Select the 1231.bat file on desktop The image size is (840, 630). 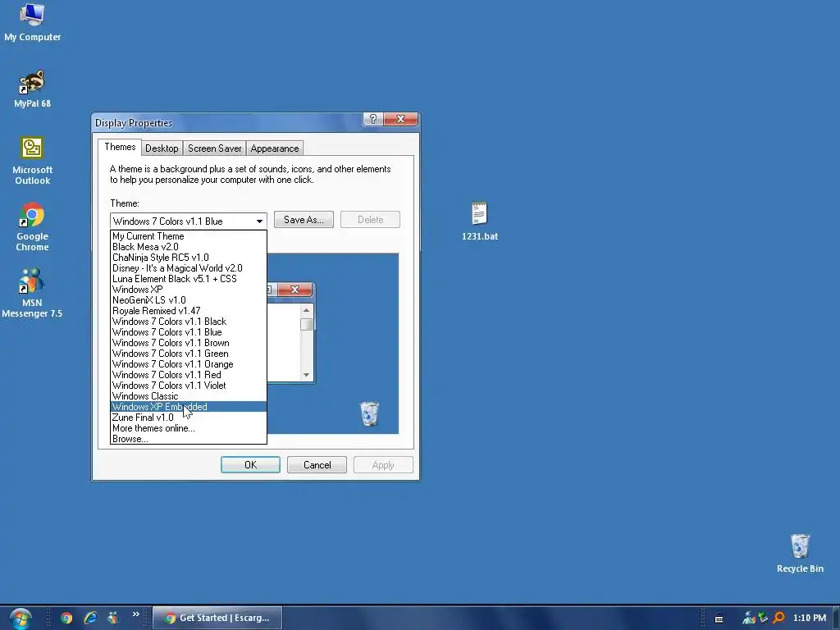pyautogui.click(x=479, y=221)
